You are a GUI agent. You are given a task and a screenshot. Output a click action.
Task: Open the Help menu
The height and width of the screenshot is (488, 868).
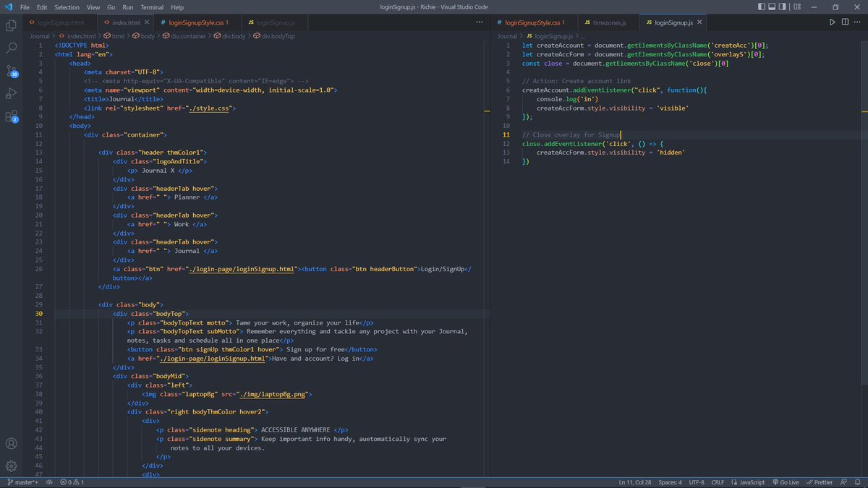(x=177, y=7)
